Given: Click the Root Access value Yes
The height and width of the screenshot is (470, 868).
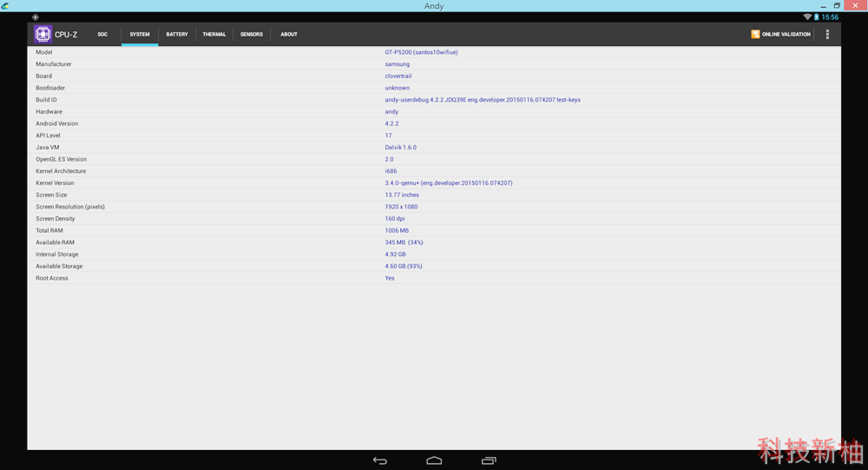Looking at the screenshot, I should tap(390, 278).
